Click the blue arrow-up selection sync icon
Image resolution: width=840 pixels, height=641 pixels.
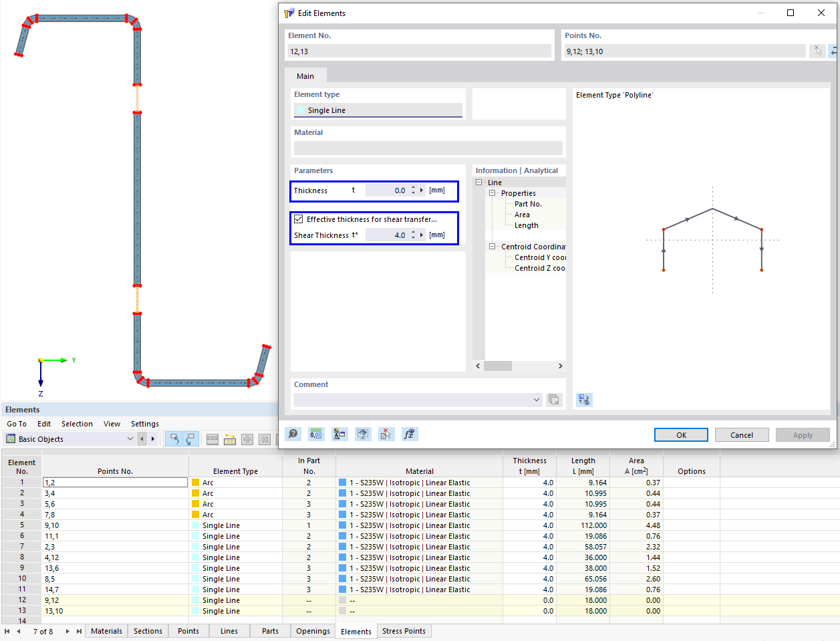pos(174,439)
